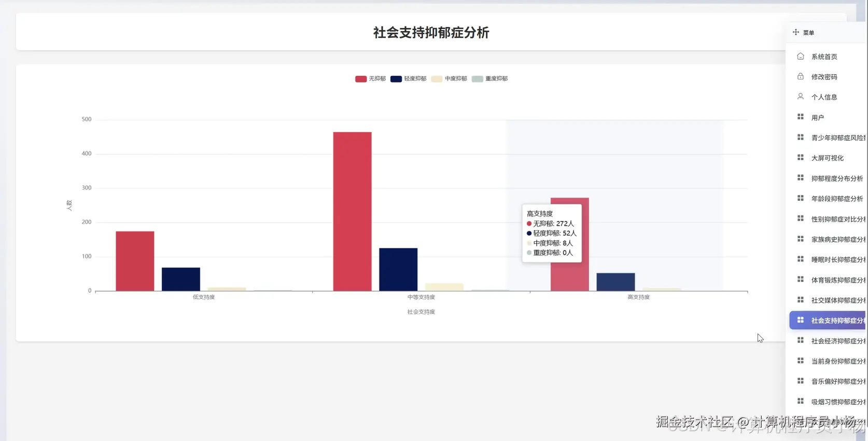Screen dimensions: 868x441
Task: Click the home icon for 系统首页
Action: point(801,56)
